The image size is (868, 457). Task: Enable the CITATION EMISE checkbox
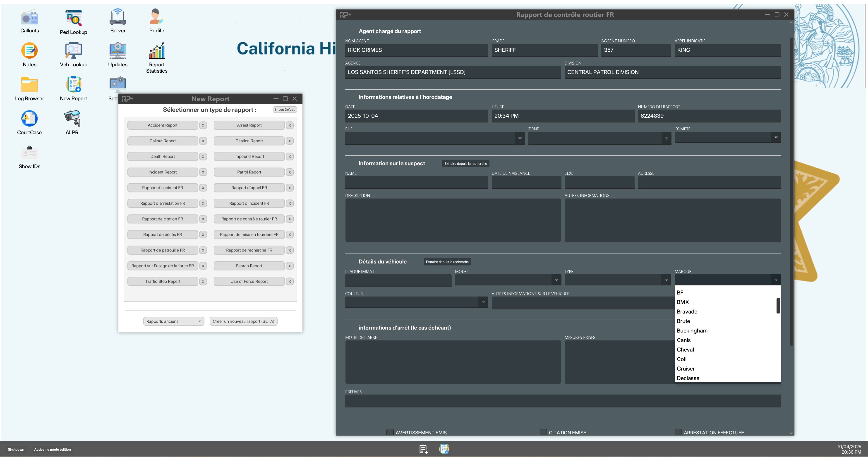tap(543, 432)
